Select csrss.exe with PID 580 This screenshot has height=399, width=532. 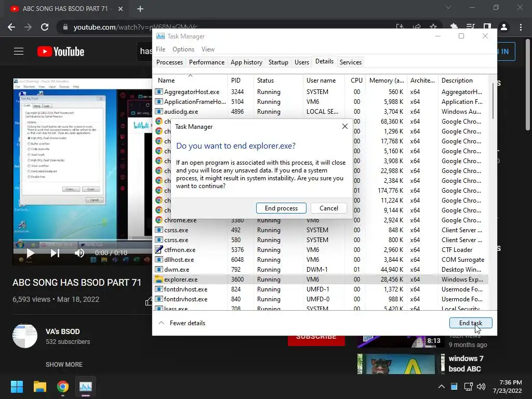321,240
